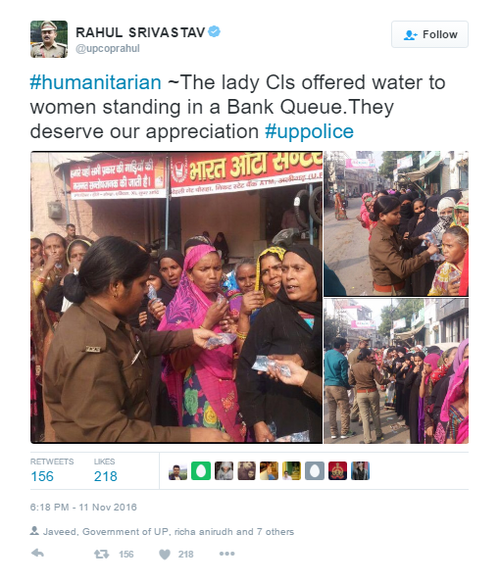Open the #humanitarian hashtag
500x583 pixels.
[96, 82]
